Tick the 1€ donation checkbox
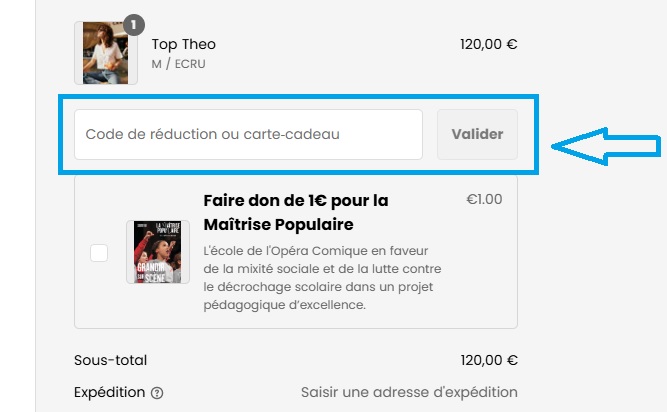The width and height of the screenshot is (667, 412). click(x=99, y=253)
